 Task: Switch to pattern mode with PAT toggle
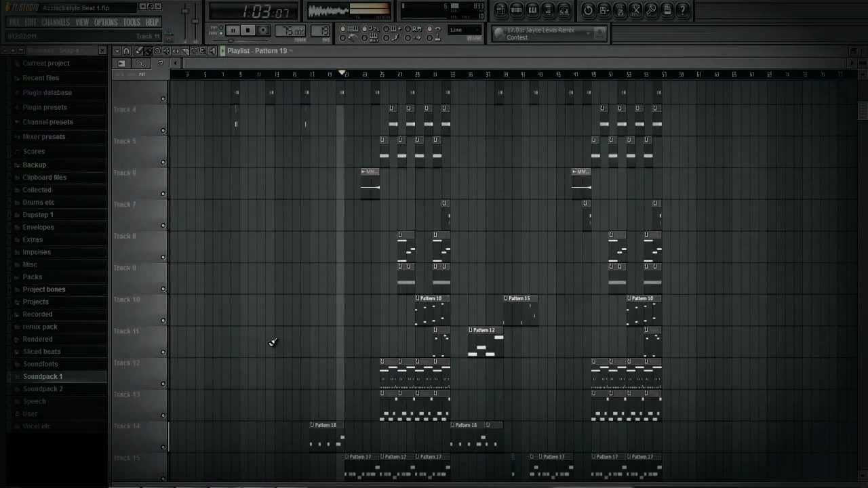click(220, 28)
